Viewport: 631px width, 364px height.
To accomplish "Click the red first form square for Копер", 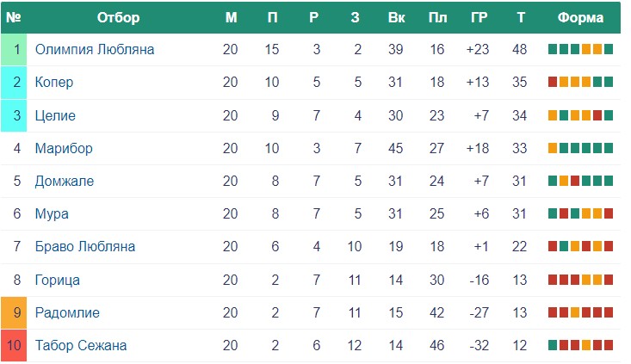I will point(553,82).
